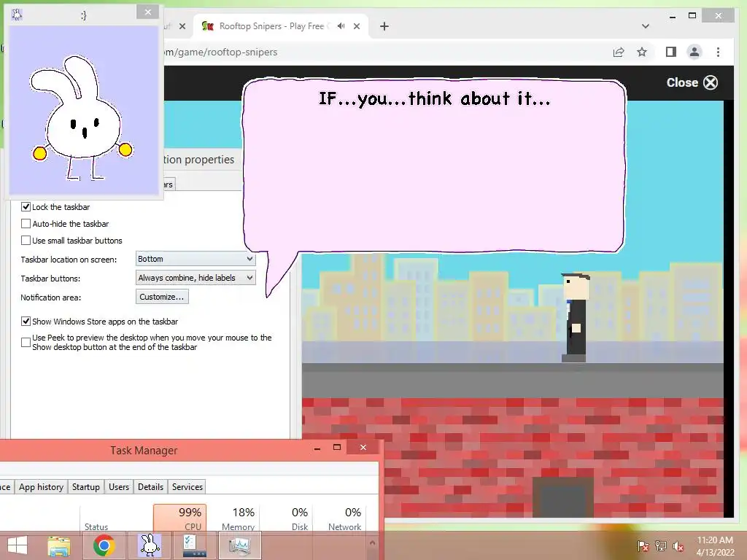Enable Use Peek to preview the desktop

click(x=26, y=343)
